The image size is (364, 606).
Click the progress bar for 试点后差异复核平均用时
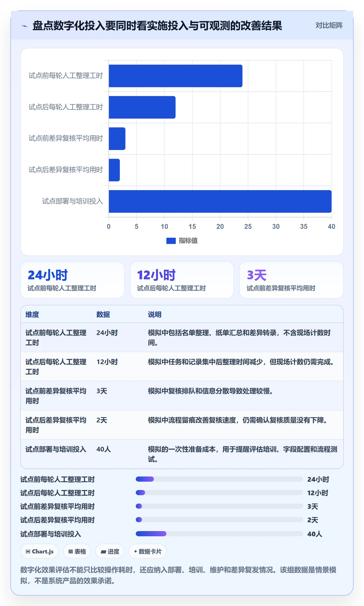pos(219,520)
